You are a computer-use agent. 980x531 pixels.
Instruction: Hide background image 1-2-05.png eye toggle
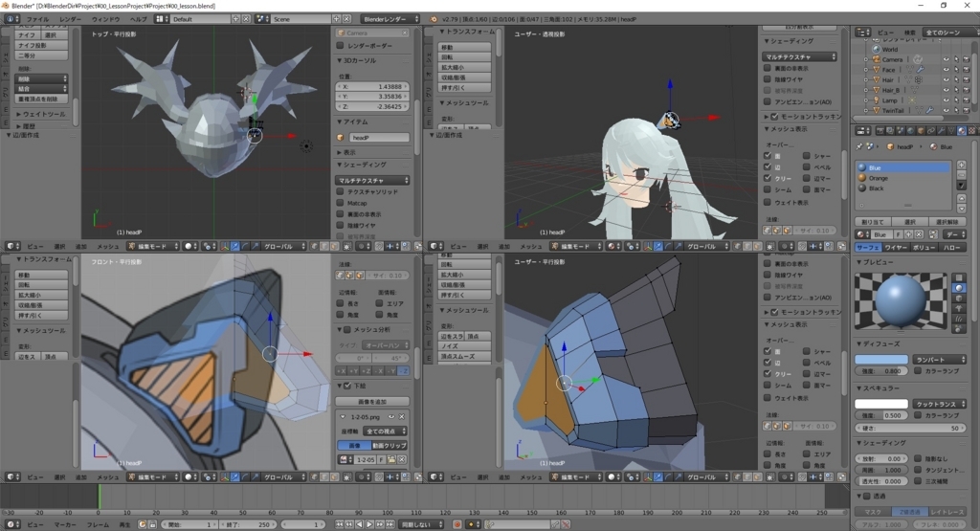391,417
